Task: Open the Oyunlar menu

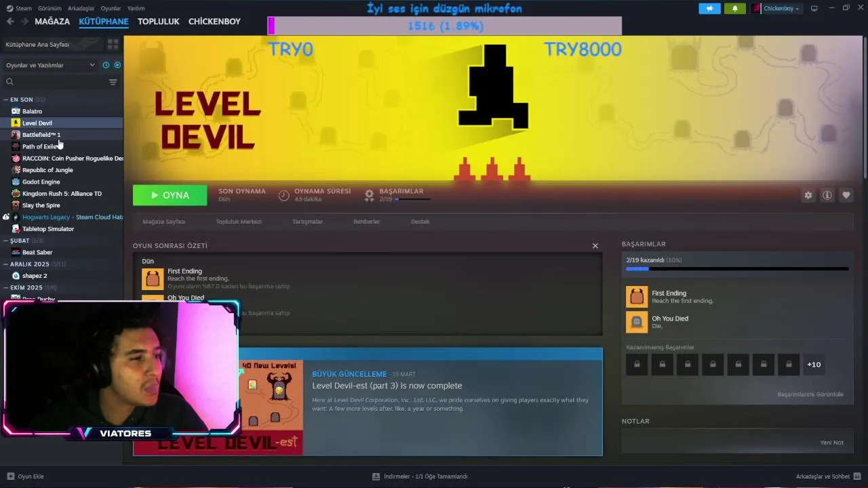Action: [111, 8]
